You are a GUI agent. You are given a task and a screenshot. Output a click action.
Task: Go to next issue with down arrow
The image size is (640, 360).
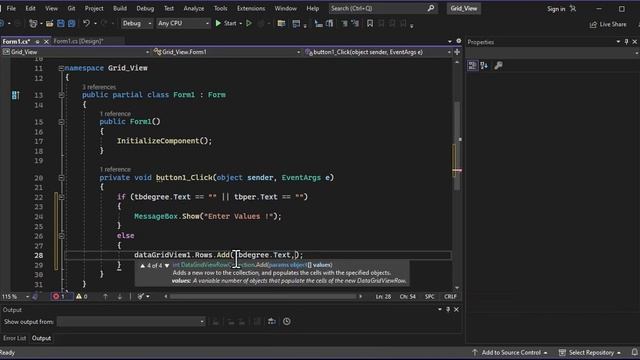[x=120, y=297]
